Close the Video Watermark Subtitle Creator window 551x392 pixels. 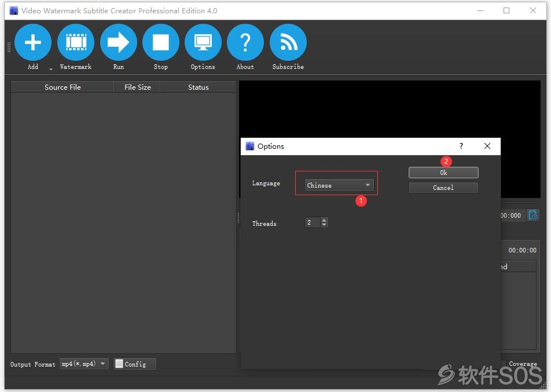tap(532, 10)
